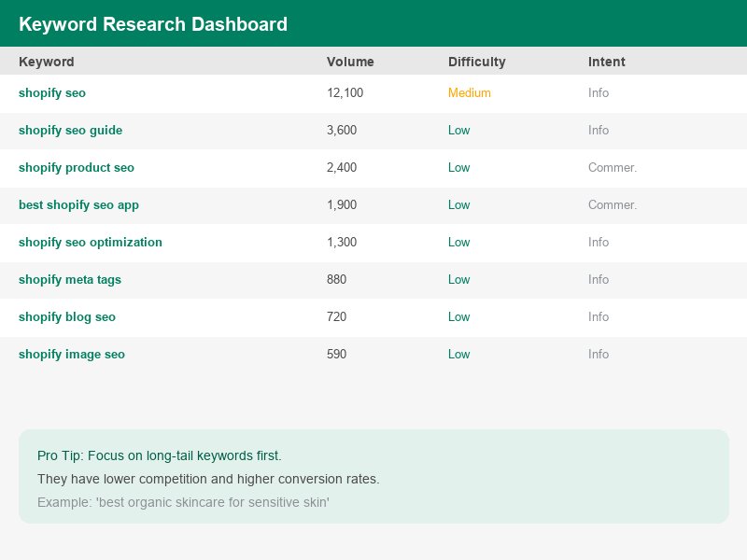
Task: Click the Medium difficulty label
Action: 470,92
